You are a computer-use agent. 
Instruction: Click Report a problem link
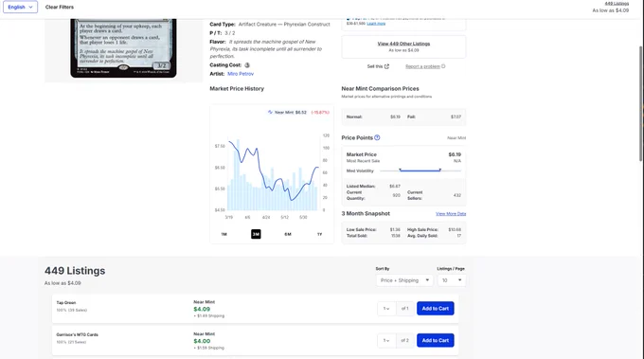pyautogui.click(x=422, y=66)
